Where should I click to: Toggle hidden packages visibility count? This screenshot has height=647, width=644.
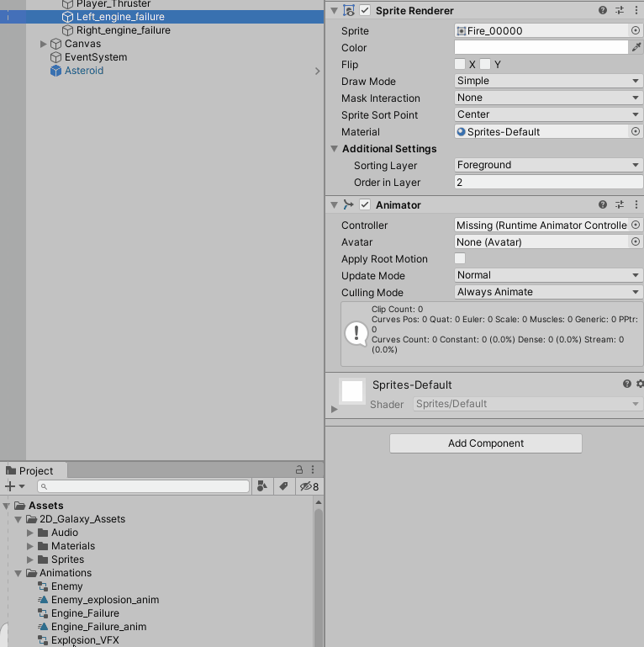tap(309, 486)
